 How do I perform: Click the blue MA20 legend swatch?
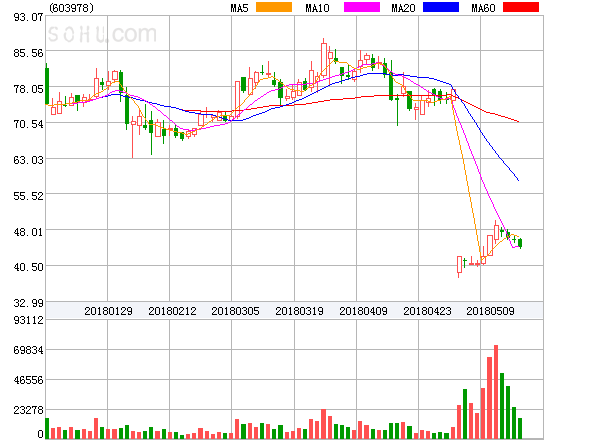click(x=441, y=7)
